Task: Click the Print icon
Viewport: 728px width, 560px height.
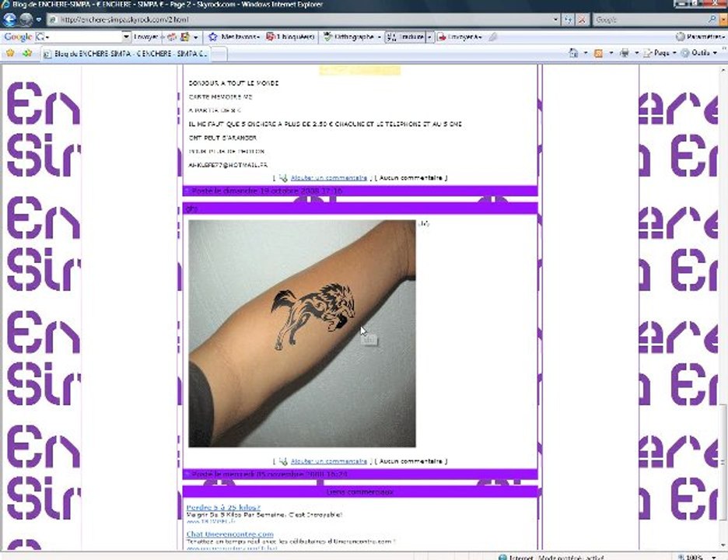Action: [x=625, y=53]
